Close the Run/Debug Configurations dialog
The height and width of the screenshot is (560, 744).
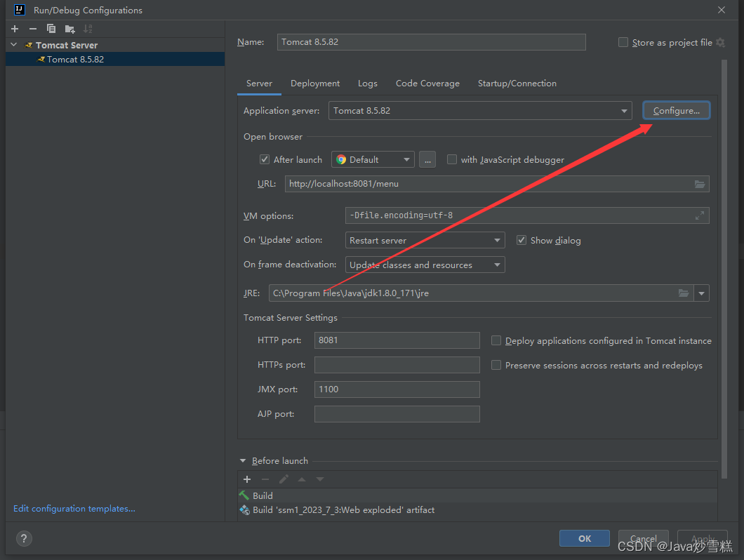(x=722, y=10)
